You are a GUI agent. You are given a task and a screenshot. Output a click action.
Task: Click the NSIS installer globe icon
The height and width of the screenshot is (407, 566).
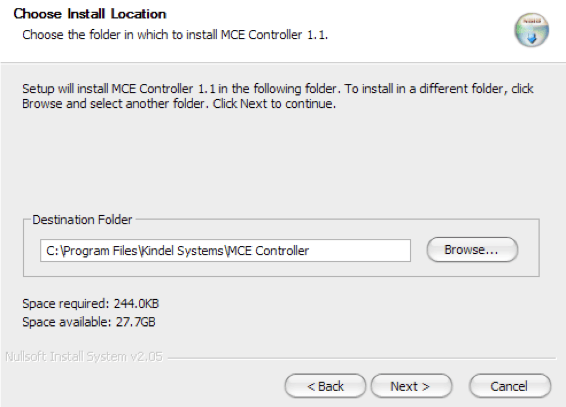(531, 30)
